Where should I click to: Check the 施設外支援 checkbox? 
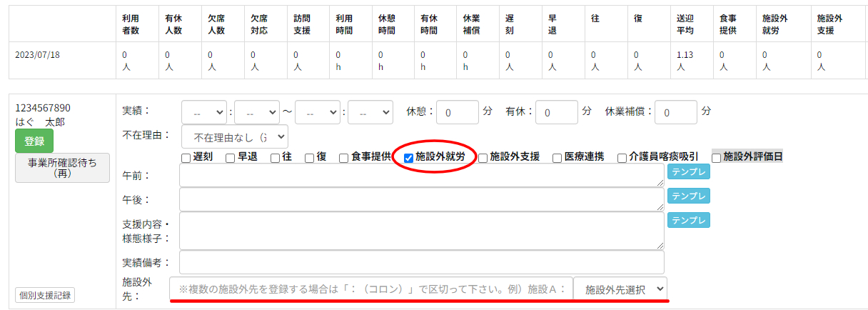483,158
